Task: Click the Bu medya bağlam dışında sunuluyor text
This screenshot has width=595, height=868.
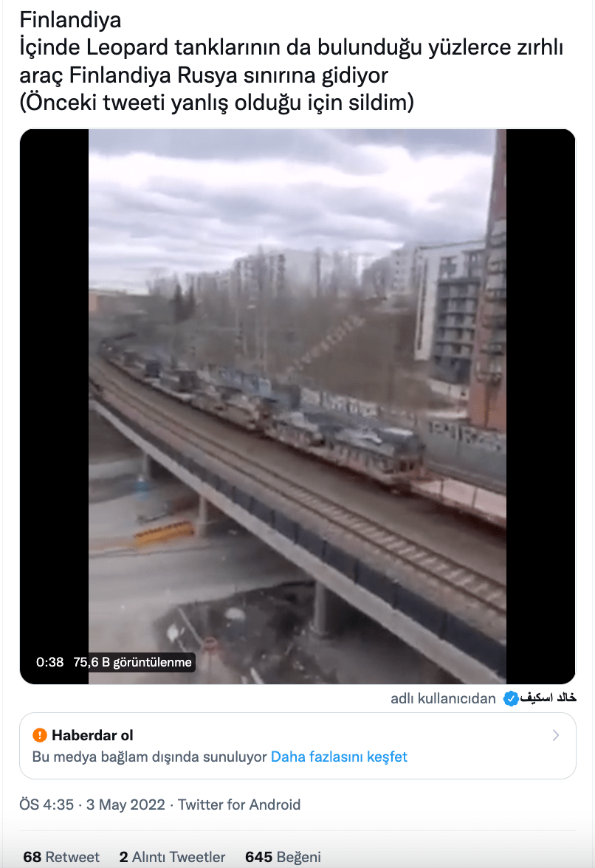Action: point(149,757)
